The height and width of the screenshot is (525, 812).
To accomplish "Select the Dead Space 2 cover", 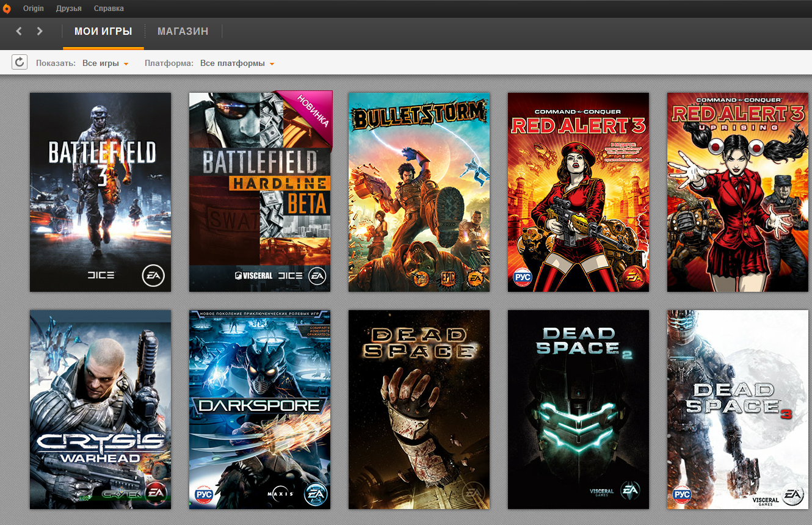I will pyautogui.click(x=579, y=410).
